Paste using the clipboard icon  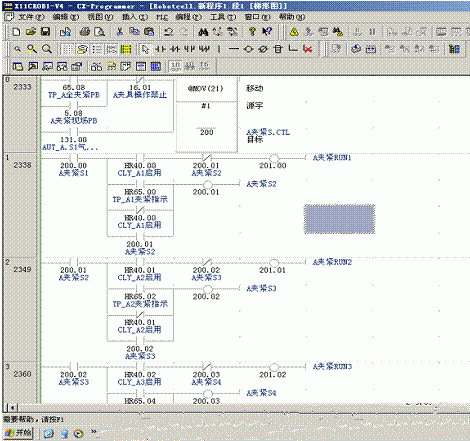[x=149, y=32]
